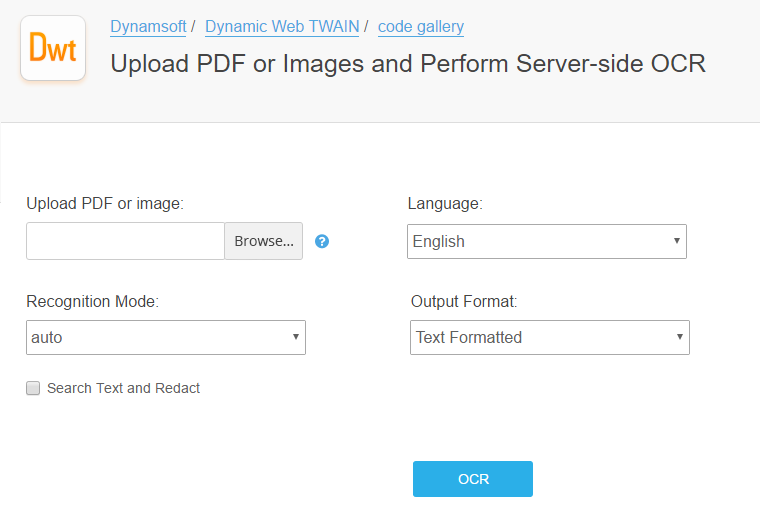
Task: Start recognition with the blue OCR button
Action: (473, 479)
